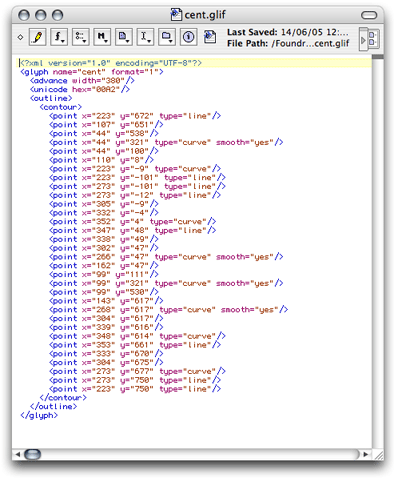Click the point x="99" y="111" line
Screen dimensions: 394x478
(104, 274)
